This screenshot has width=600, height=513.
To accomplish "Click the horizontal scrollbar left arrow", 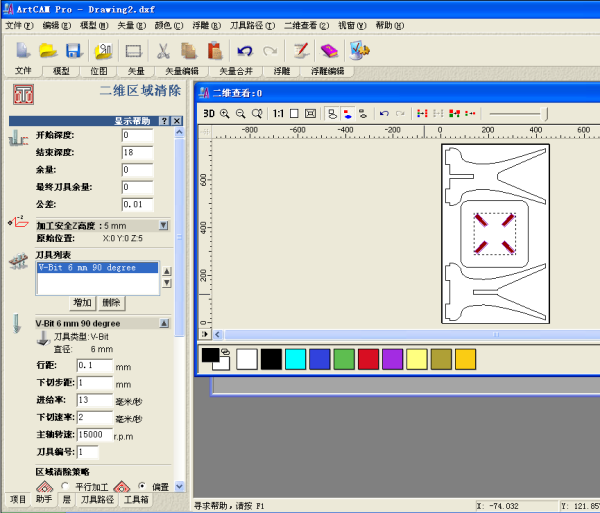I will [218, 334].
